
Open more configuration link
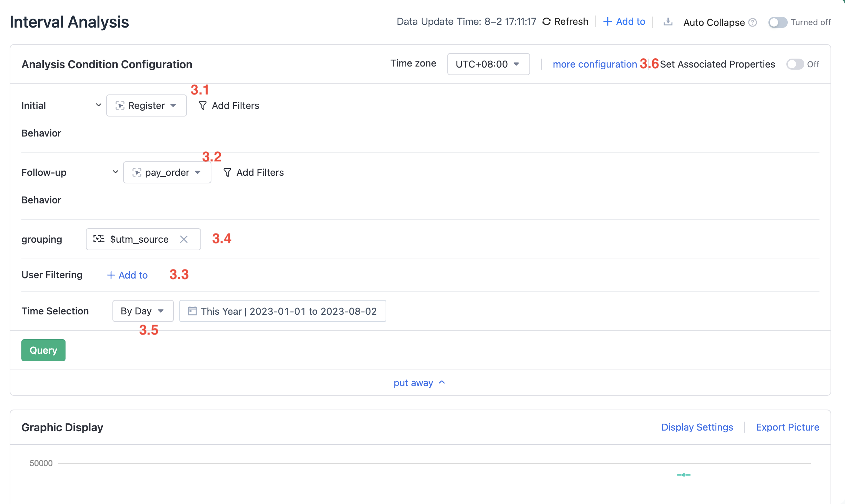click(x=595, y=64)
